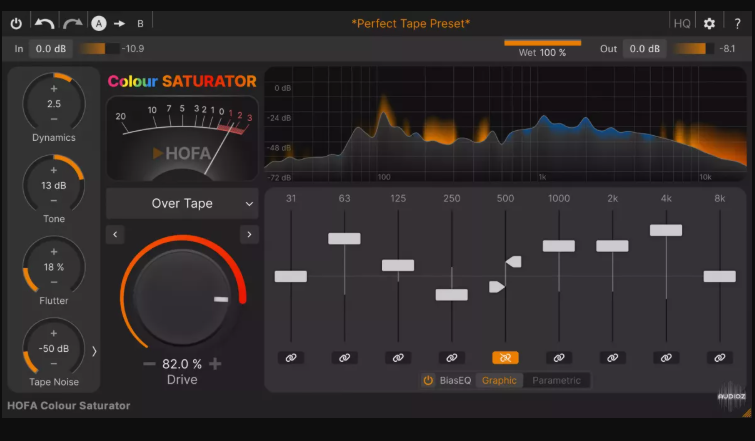Toggle link icon under 125 Hz band

(x=398, y=358)
